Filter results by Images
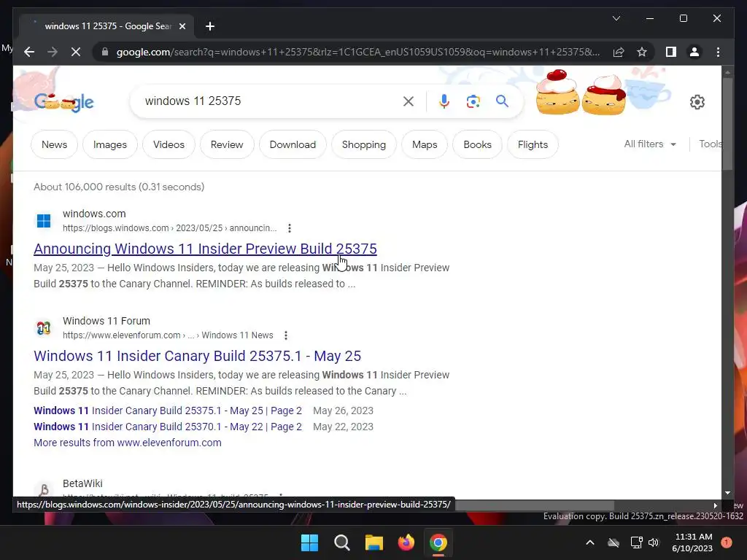 110,144
